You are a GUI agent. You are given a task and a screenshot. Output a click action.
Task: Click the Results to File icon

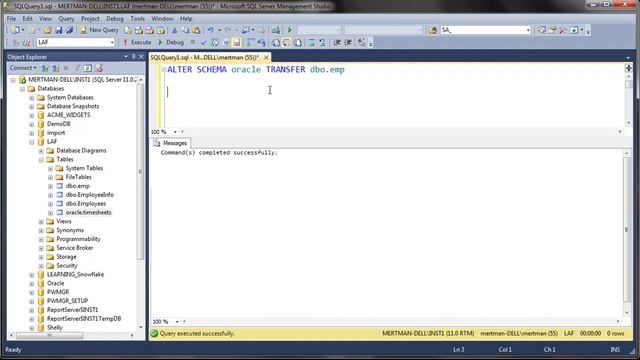tap(298, 42)
